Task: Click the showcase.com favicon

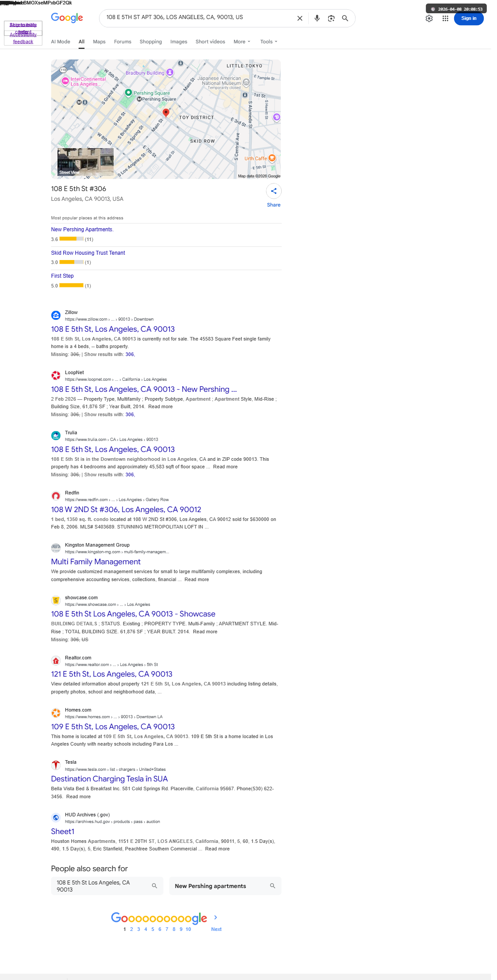Action: click(56, 601)
